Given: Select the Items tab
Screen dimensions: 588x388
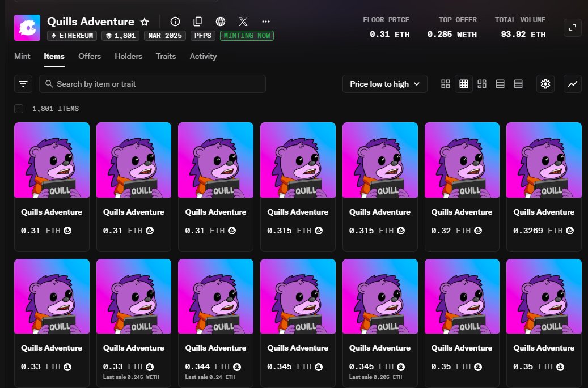Looking at the screenshot, I should pyautogui.click(x=54, y=56).
